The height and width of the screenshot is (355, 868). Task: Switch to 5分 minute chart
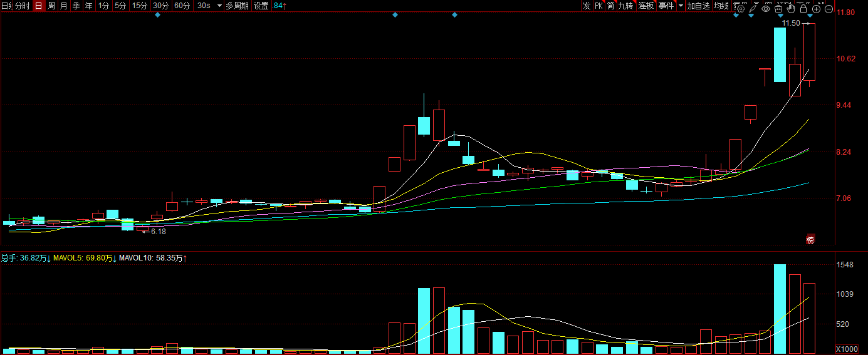tap(120, 6)
